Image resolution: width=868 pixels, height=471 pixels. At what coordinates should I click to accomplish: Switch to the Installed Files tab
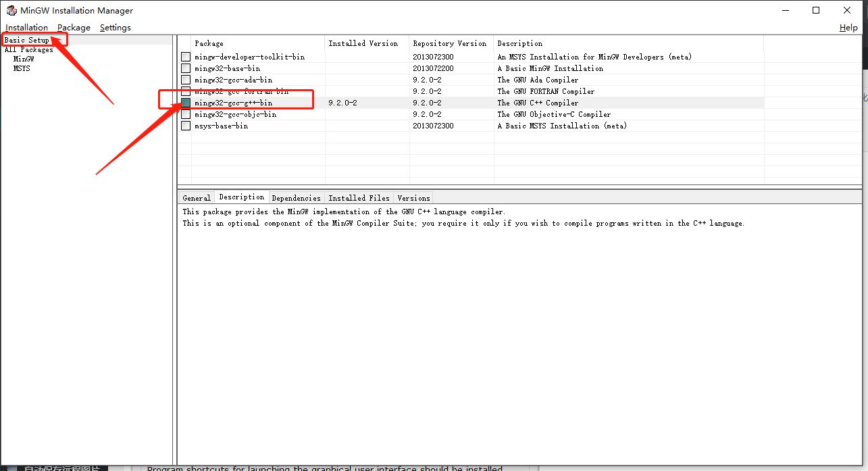[359, 198]
